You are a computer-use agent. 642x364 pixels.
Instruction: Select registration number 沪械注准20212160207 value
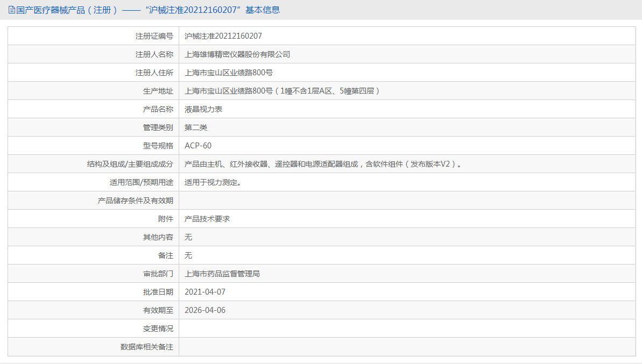tap(223, 36)
